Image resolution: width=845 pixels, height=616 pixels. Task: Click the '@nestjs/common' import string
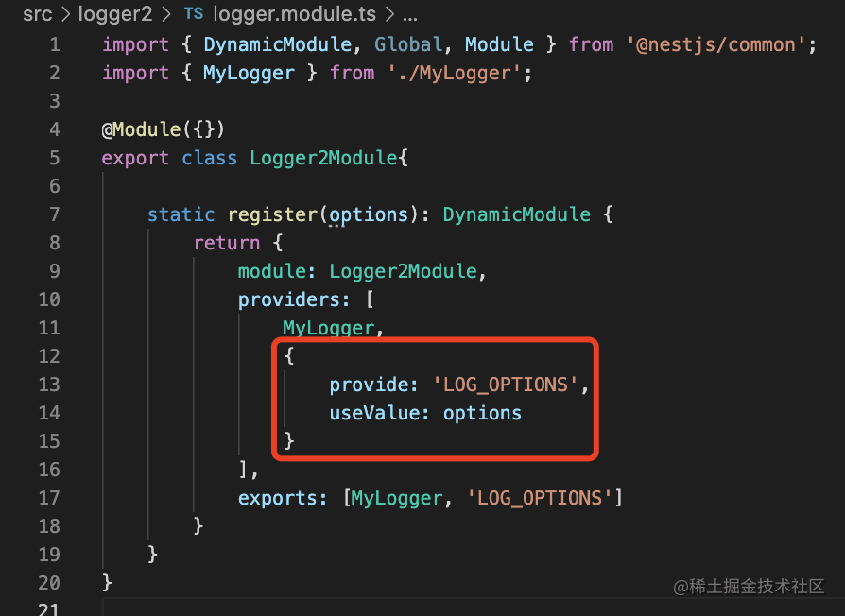pos(716,44)
